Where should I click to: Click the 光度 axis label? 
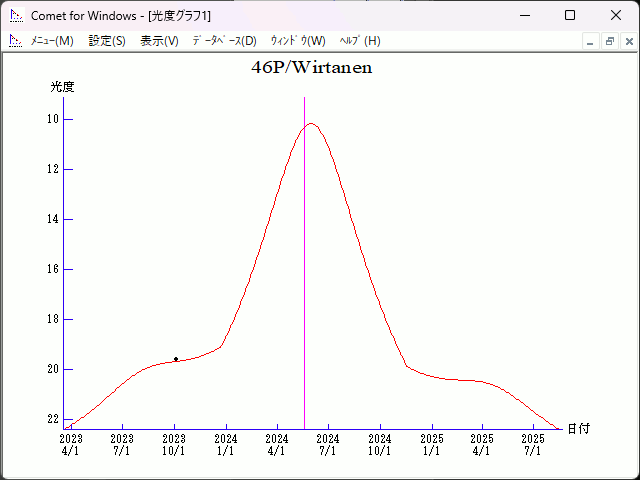click(62, 87)
